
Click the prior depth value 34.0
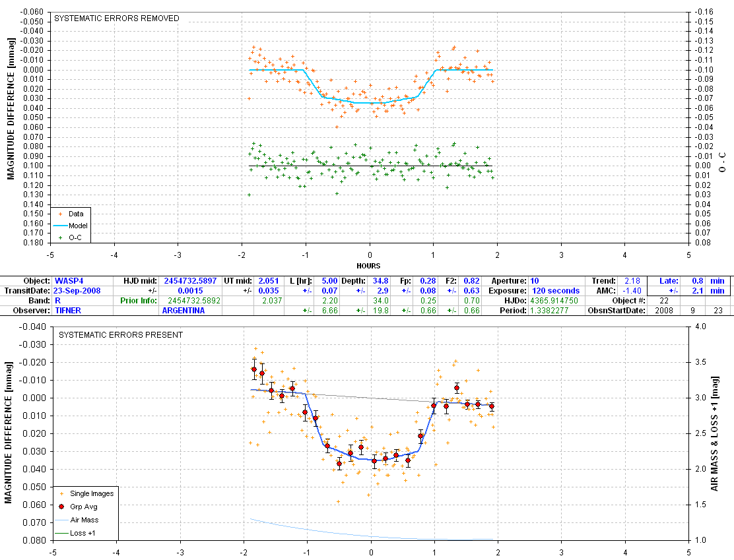[x=381, y=301]
